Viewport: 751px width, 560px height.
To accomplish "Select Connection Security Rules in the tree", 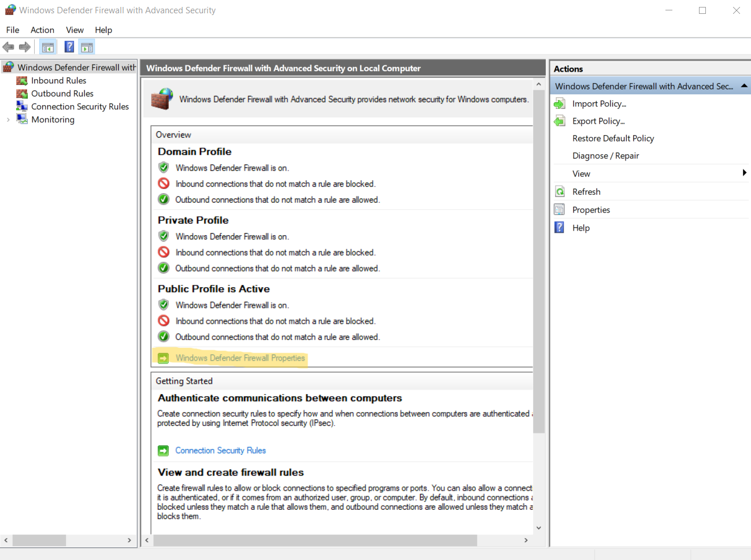I will click(x=80, y=107).
